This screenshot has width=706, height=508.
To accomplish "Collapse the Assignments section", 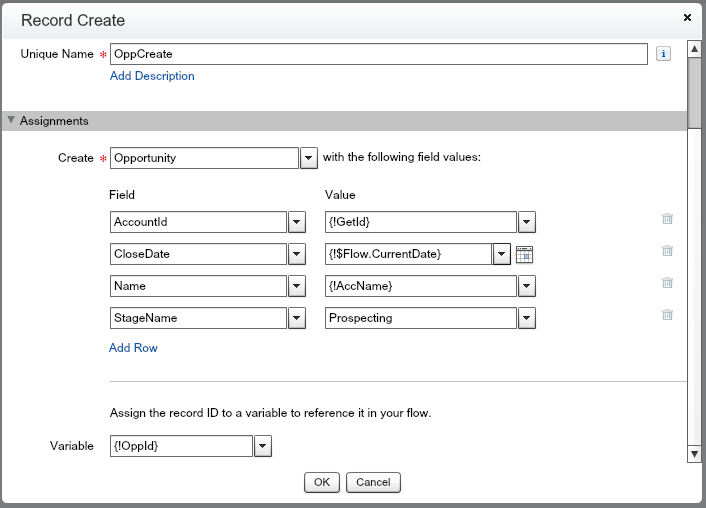I will (x=12, y=121).
